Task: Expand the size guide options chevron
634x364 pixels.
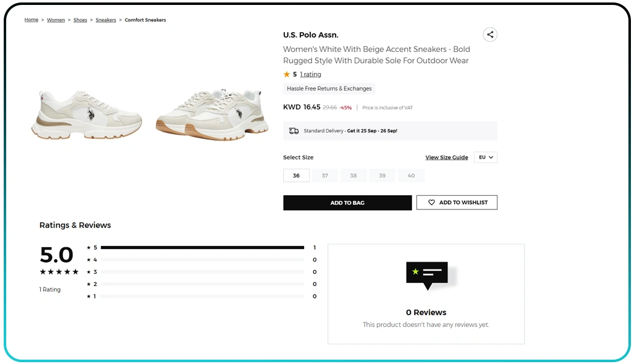Action: 492,157
